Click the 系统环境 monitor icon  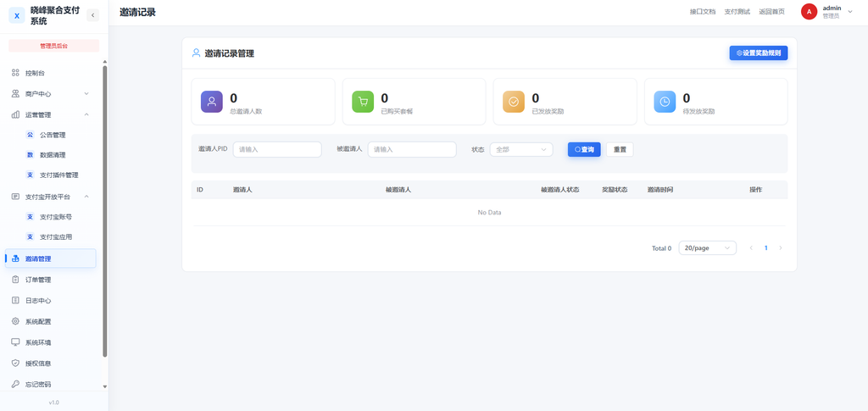(15, 342)
